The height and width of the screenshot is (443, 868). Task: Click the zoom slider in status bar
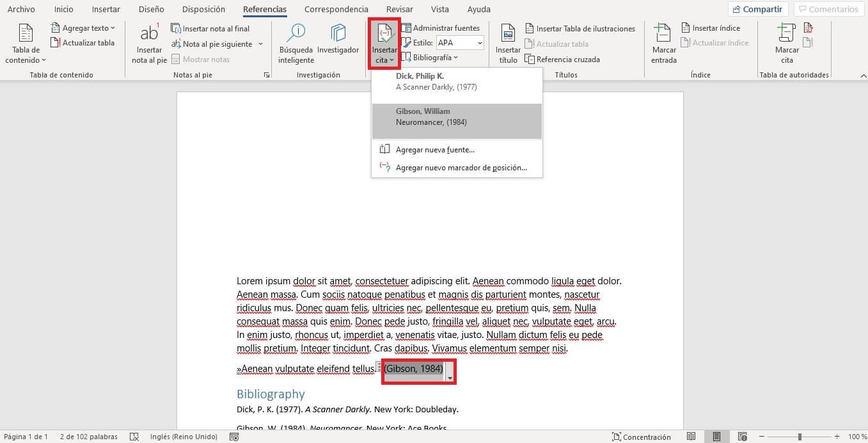pyautogui.click(x=799, y=437)
